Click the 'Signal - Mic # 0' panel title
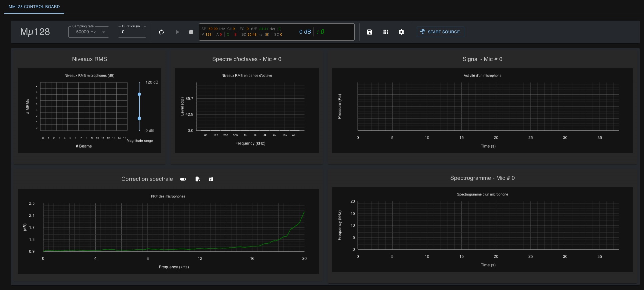The width and height of the screenshot is (644, 290). 482,59
